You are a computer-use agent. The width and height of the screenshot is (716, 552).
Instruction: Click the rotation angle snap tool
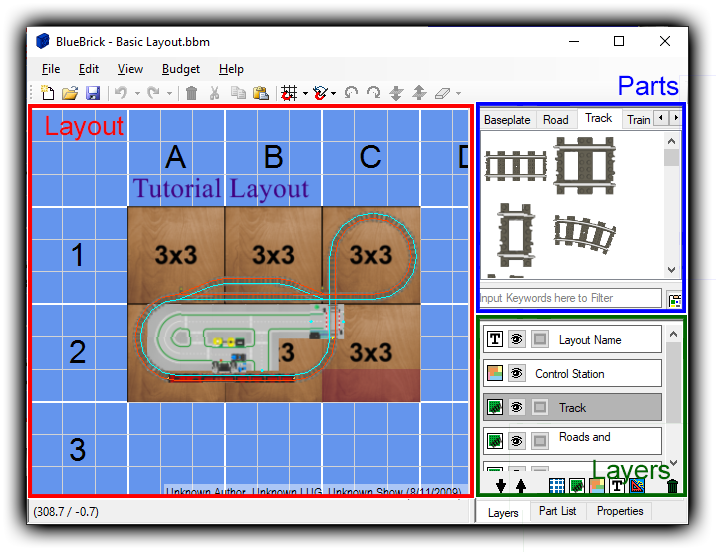(x=321, y=93)
